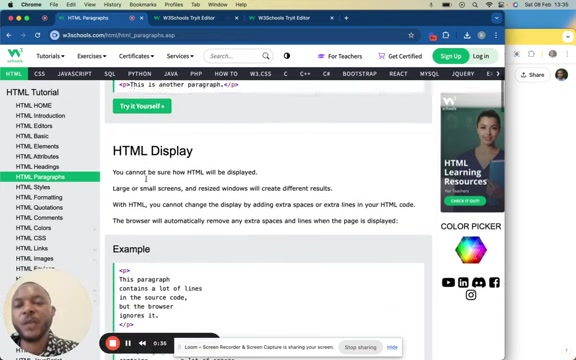The image size is (576, 360).
Task: Bookmark this page with star icon
Action: pyautogui.click(x=411, y=35)
